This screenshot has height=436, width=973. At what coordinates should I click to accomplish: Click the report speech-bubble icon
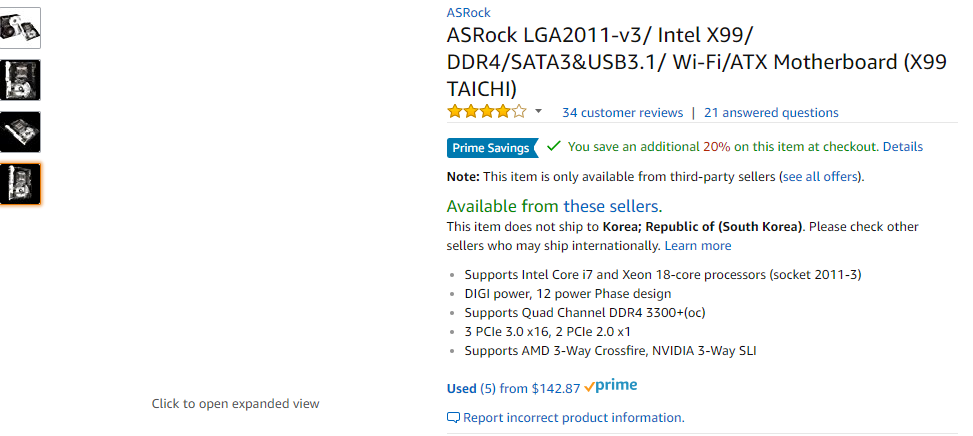(453, 417)
